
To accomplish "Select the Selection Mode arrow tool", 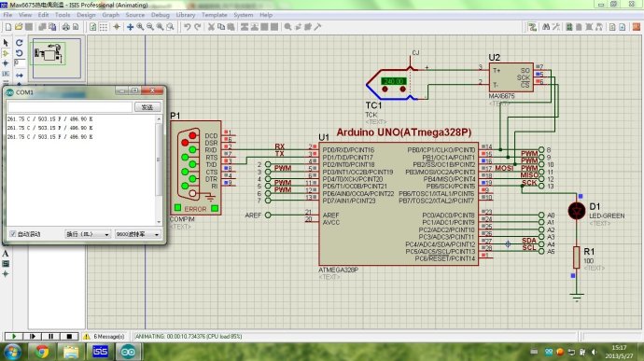I will pyautogui.click(x=6, y=43).
